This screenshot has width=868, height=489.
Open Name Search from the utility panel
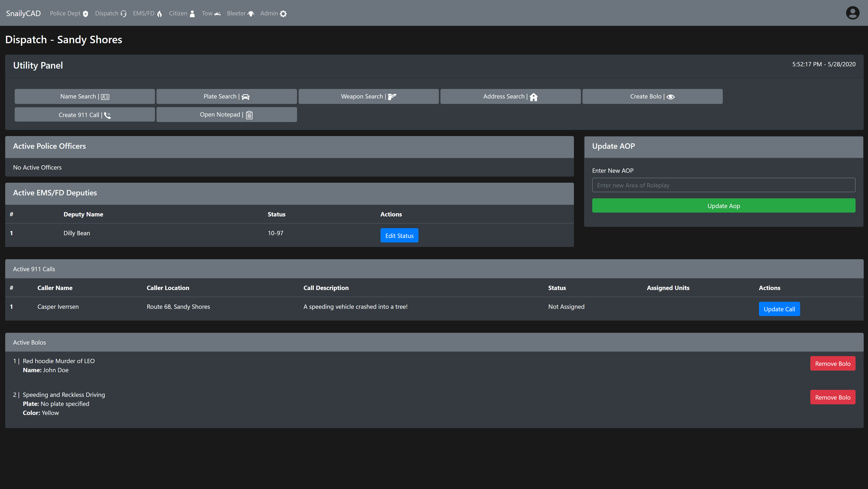[x=85, y=96]
